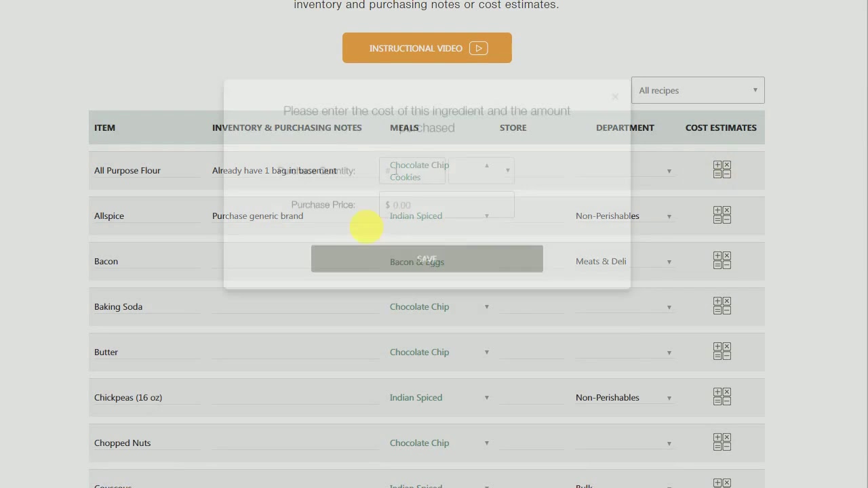
Task: Expand the meals dropdown for Baking Soda
Action: [486, 307]
